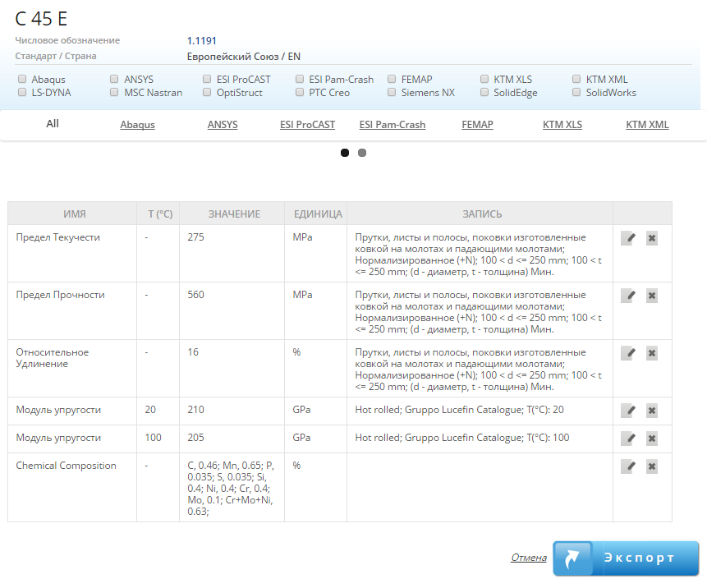Click the Отмена link
The width and height of the screenshot is (707, 588).
coord(529,558)
